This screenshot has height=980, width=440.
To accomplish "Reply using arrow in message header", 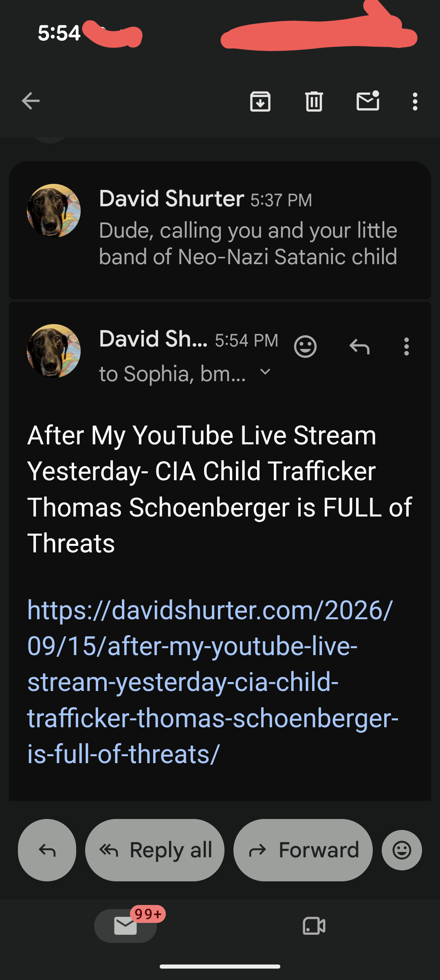I will point(359,347).
